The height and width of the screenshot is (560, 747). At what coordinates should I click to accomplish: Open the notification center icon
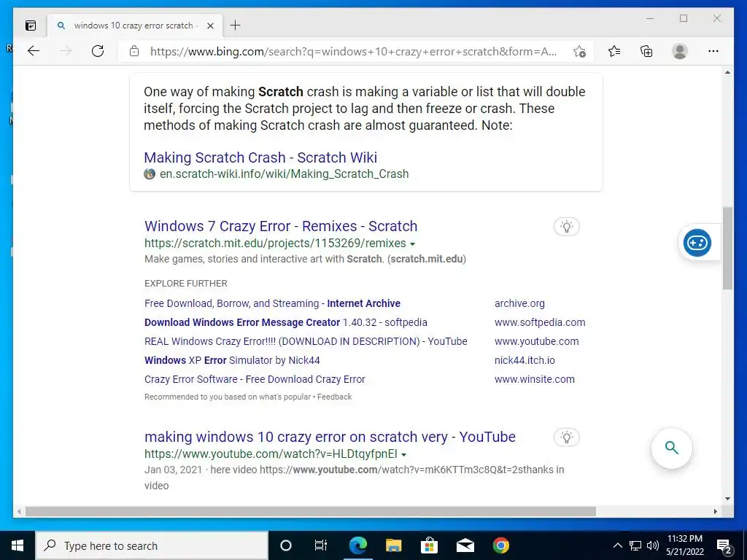coord(724,546)
